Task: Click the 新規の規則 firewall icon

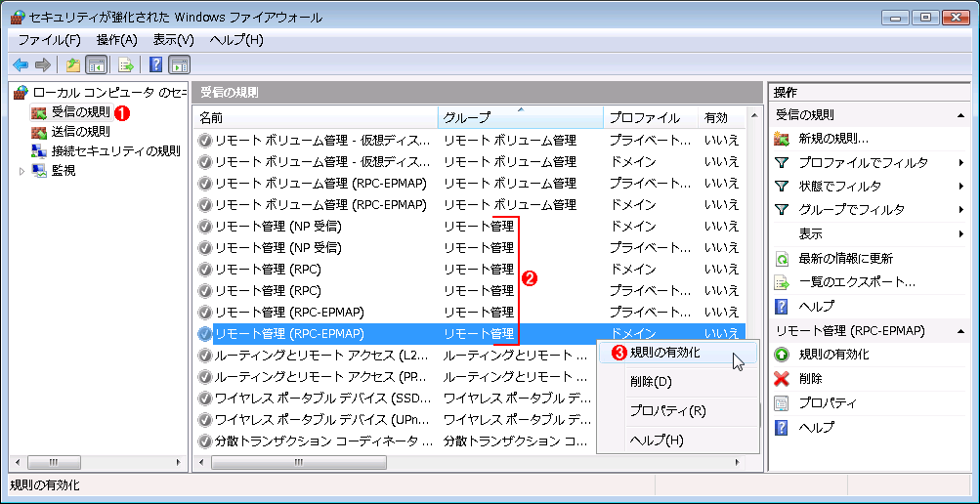Action: coord(782,139)
